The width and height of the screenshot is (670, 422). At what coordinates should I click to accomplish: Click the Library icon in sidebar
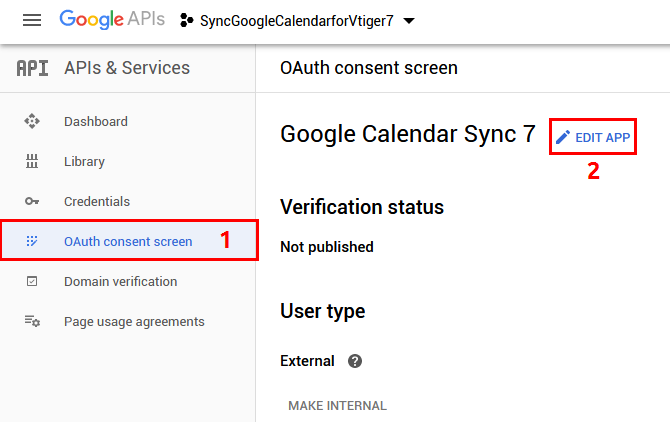32,161
